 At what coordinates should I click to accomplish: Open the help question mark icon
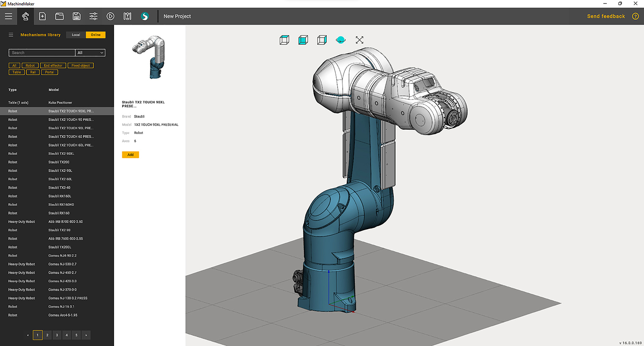click(635, 16)
